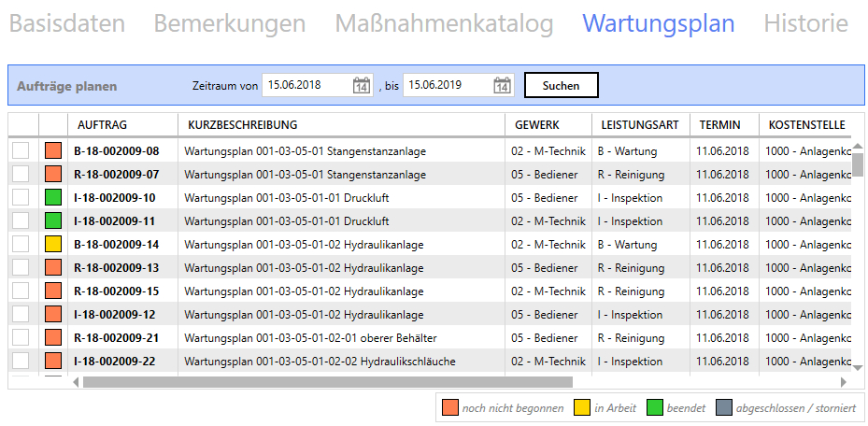The width and height of the screenshot is (868, 426).
Task: Click the 'noch nicht begonnen' legend swatch
Action: 450,407
